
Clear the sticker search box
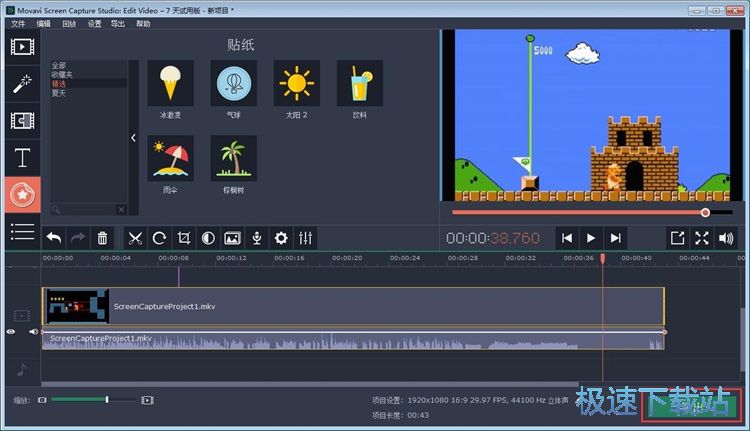121,210
